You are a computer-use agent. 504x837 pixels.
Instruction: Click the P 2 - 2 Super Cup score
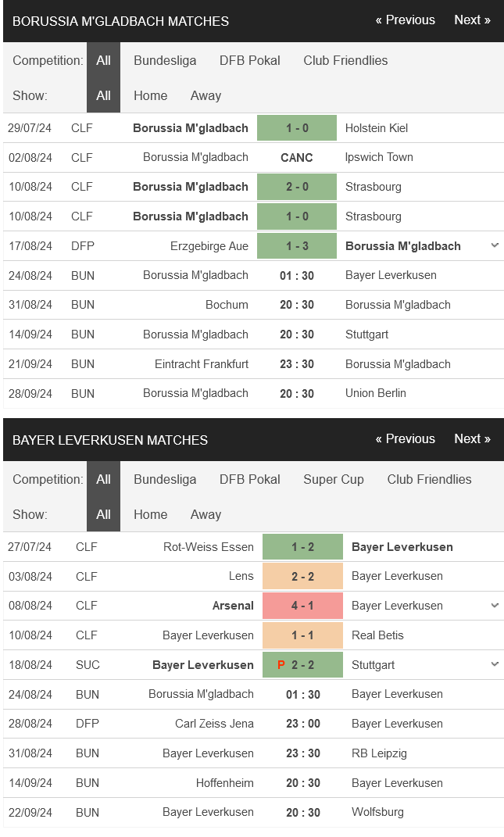coord(302,665)
